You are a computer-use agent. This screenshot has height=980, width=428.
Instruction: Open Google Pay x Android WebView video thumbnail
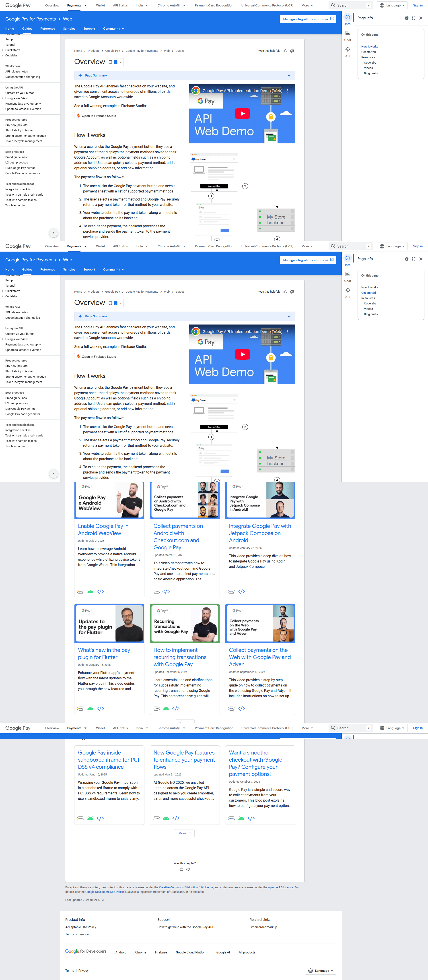pos(109,500)
